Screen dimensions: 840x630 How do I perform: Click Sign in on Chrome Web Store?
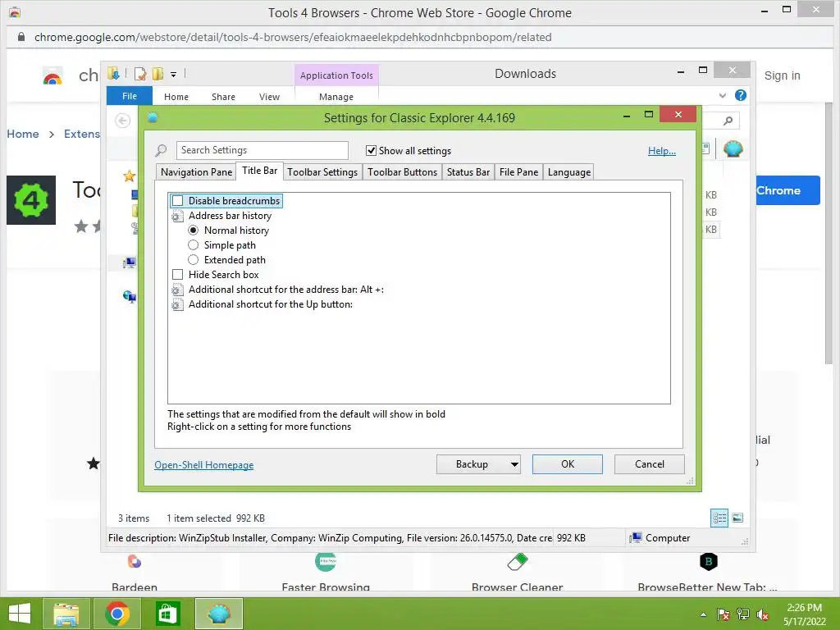point(782,75)
